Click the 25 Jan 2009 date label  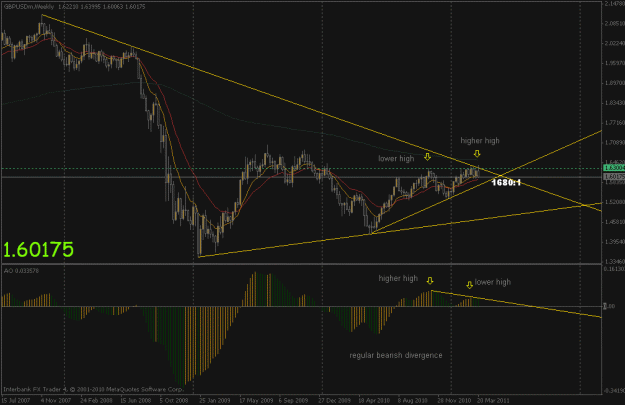pyautogui.click(x=215, y=400)
